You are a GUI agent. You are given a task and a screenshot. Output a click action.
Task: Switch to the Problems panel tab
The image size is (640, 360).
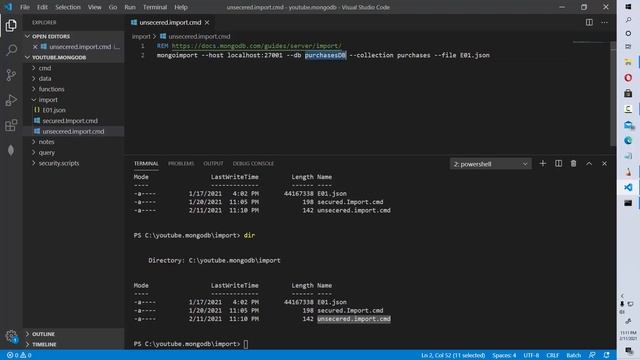pyautogui.click(x=181, y=164)
